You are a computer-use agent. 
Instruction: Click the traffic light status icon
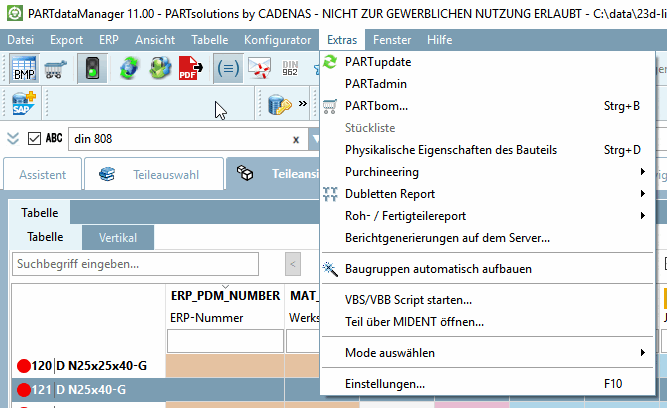[92, 68]
